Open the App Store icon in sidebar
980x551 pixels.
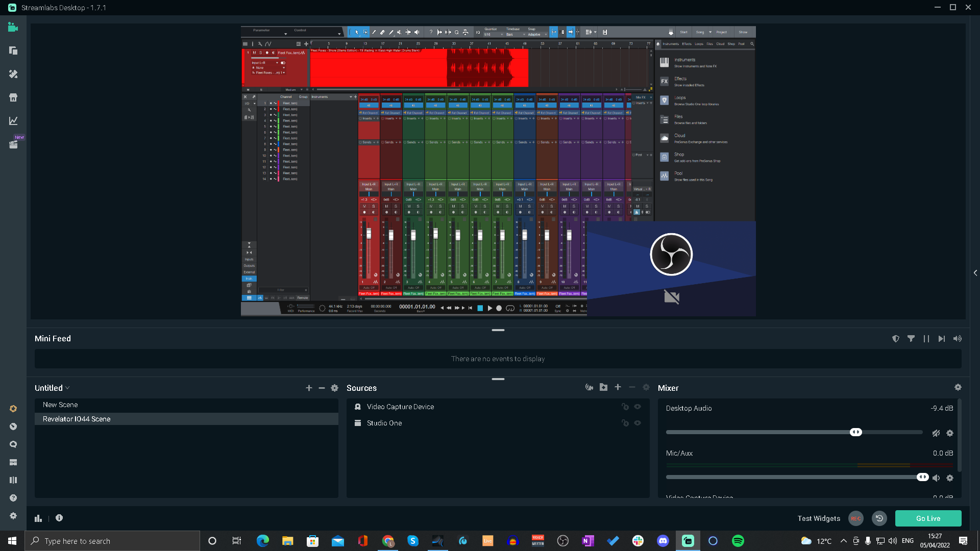[x=13, y=97]
